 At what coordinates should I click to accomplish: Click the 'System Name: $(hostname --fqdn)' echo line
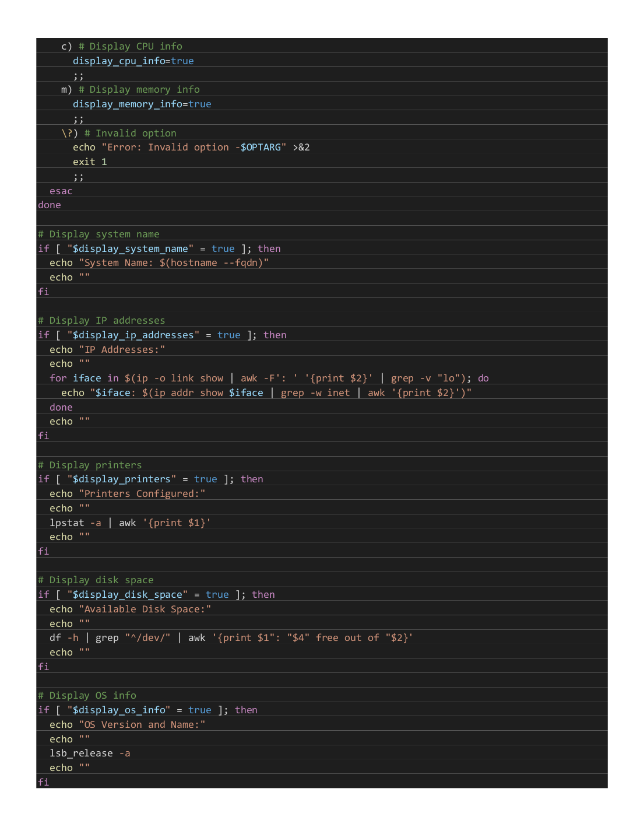pyautogui.click(x=159, y=262)
